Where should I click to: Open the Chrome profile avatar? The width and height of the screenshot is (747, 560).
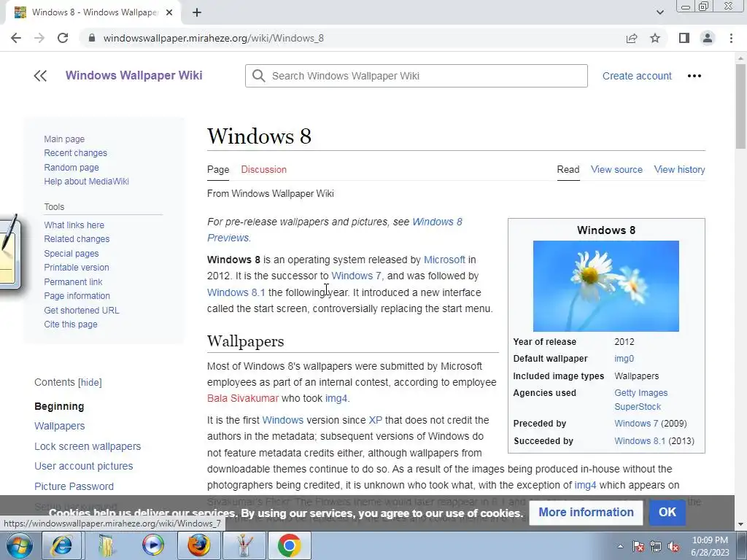tap(708, 38)
